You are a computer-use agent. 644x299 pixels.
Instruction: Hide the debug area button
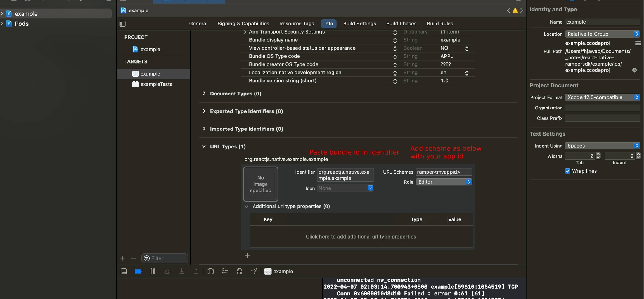(124, 271)
